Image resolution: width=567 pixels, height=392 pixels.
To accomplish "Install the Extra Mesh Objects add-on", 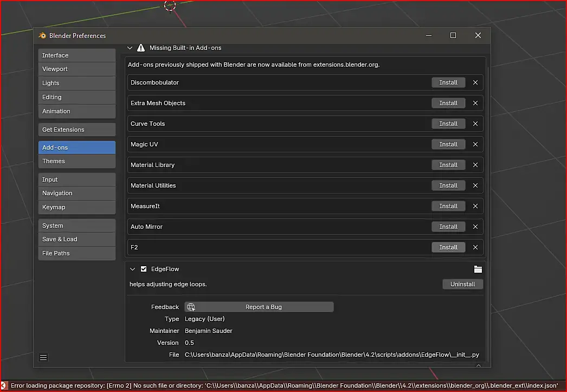I will click(x=448, y=103).
